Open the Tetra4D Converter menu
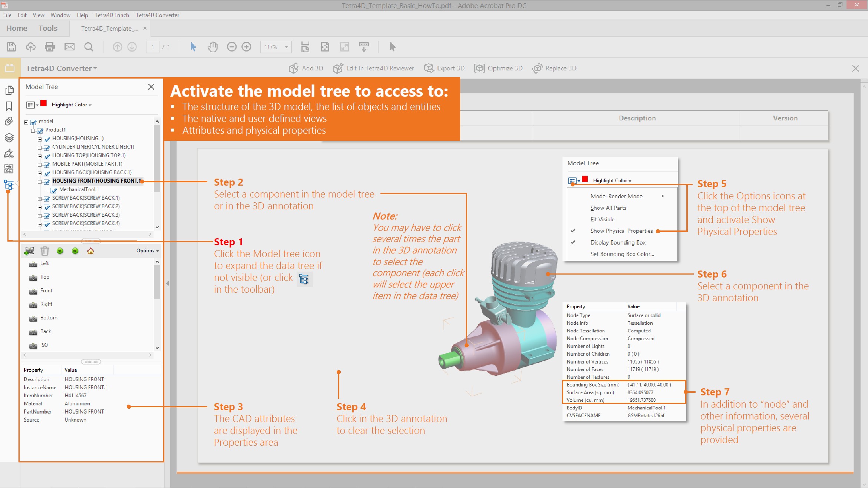The height and width of the screenshot is (488, 868). (157, 15)
